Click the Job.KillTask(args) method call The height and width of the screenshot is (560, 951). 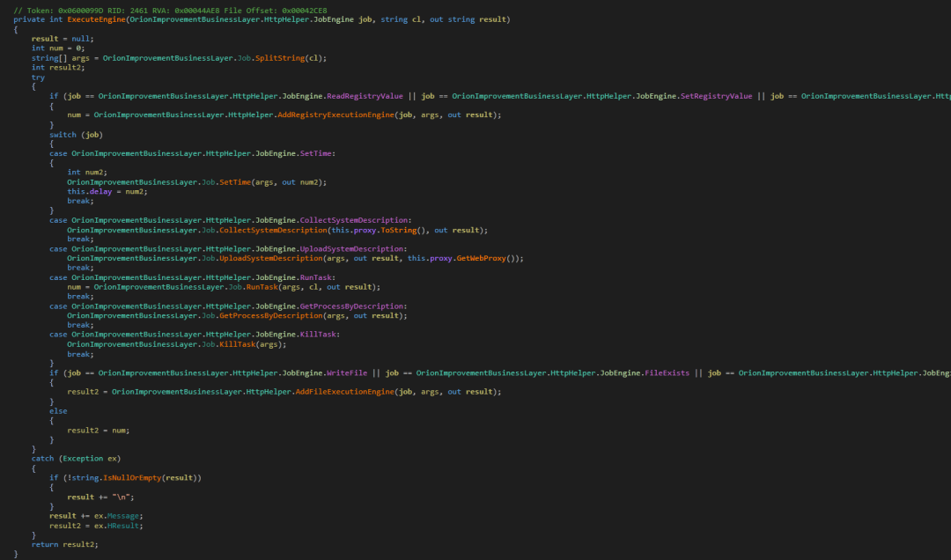pyautogui.click(x=237, y=344)
